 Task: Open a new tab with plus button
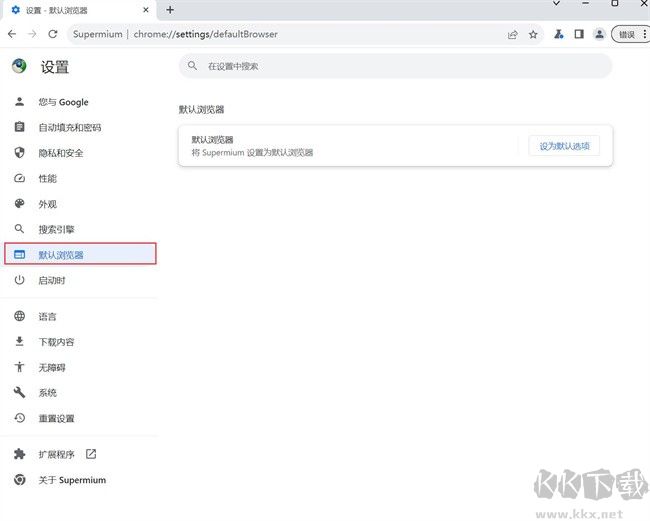pyautogui.click(x=170, y=10)
